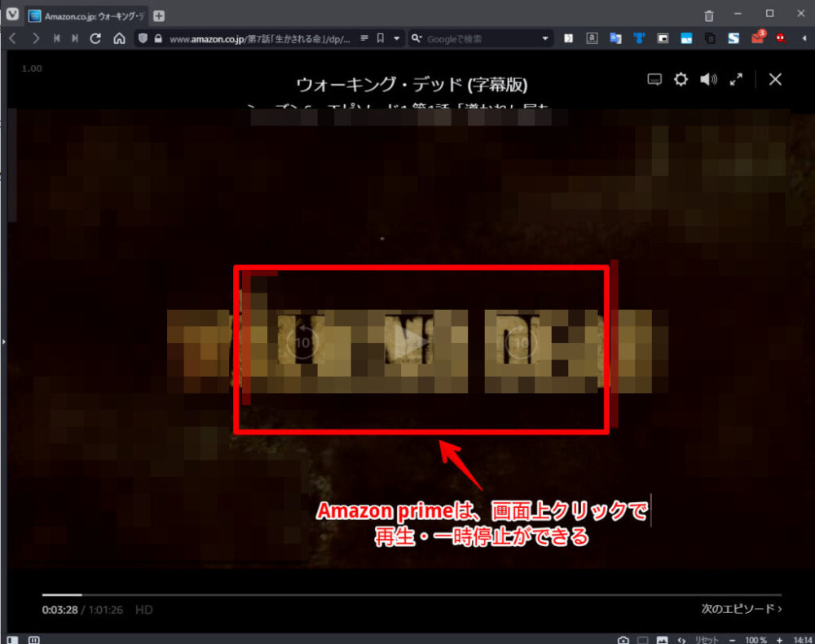Decrease page zoom with minus

pos(732,640)
